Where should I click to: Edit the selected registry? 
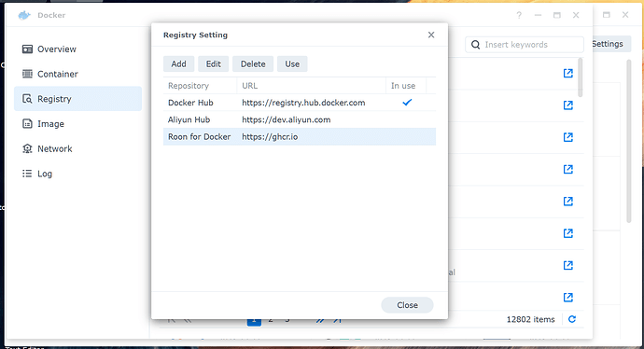point(214,64)
